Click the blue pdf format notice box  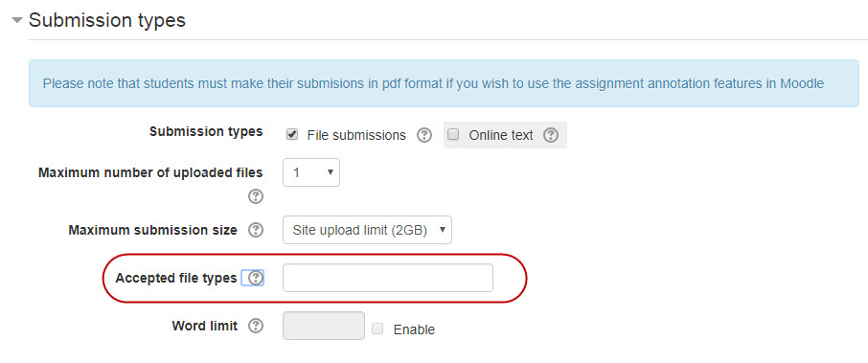click(444, 83)
